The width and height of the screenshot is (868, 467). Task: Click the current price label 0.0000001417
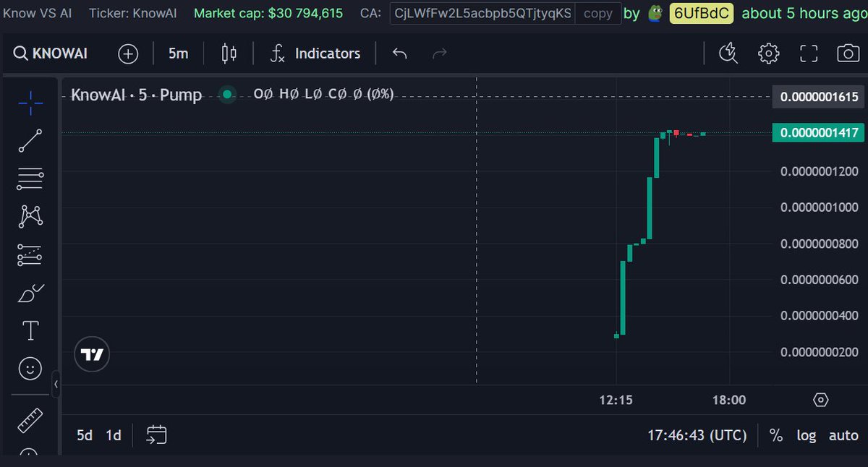(x=819, y=133)
